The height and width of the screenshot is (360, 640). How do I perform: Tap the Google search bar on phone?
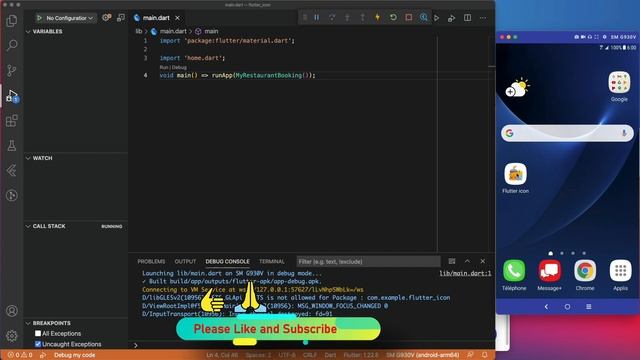coord(567,133)
